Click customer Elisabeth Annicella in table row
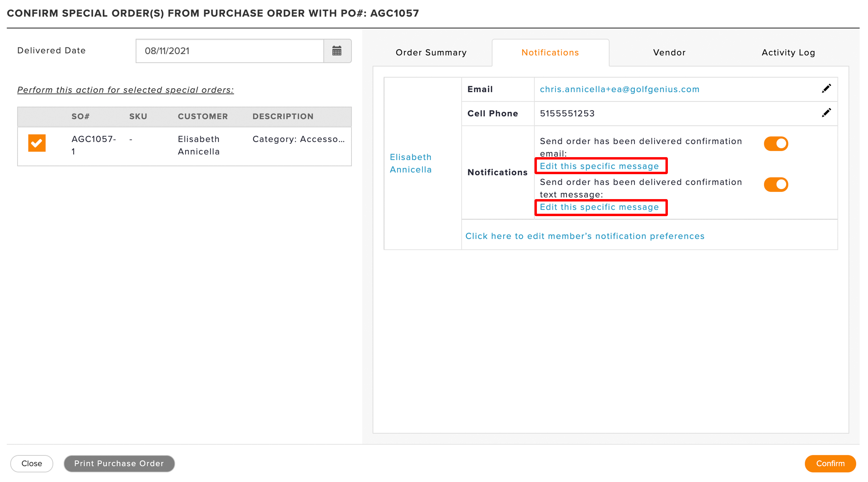Screen dimensions: 868x482 tap(199, 145)
